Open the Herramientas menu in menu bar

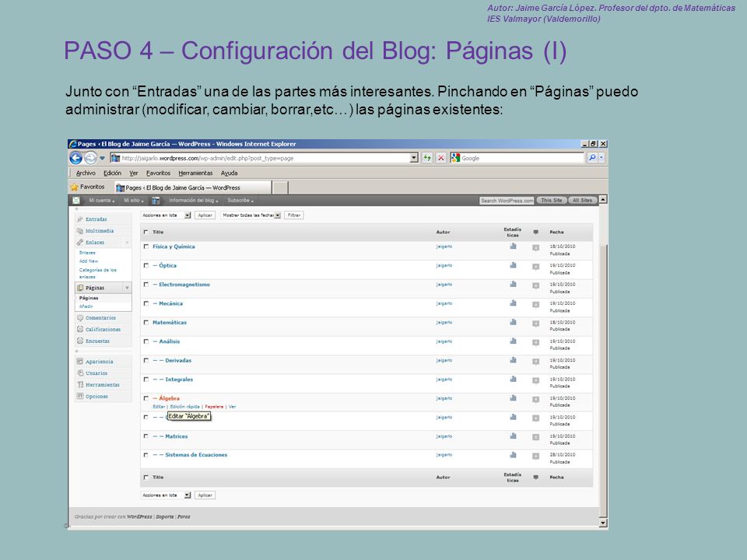pos(195,173)
